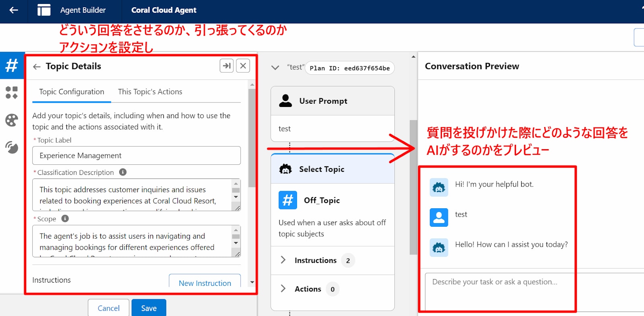Click the Select Topic agent icon

(285, 169)
